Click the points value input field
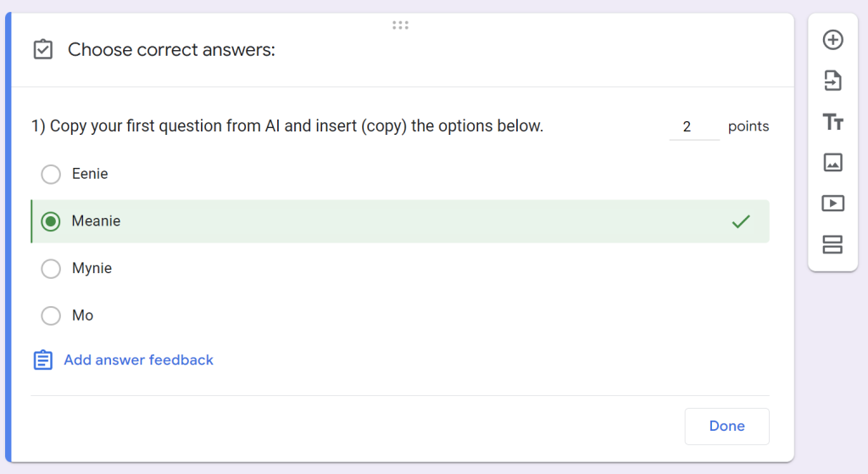868x474 pixels. tap(694, 126)
